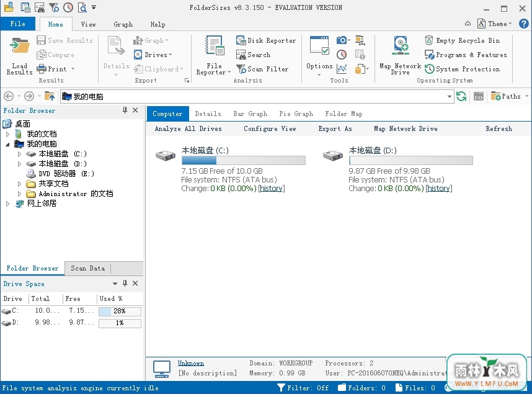Click Empty Recycle Bin
This screenshot has height=394, width=532.
coord(462,40)
